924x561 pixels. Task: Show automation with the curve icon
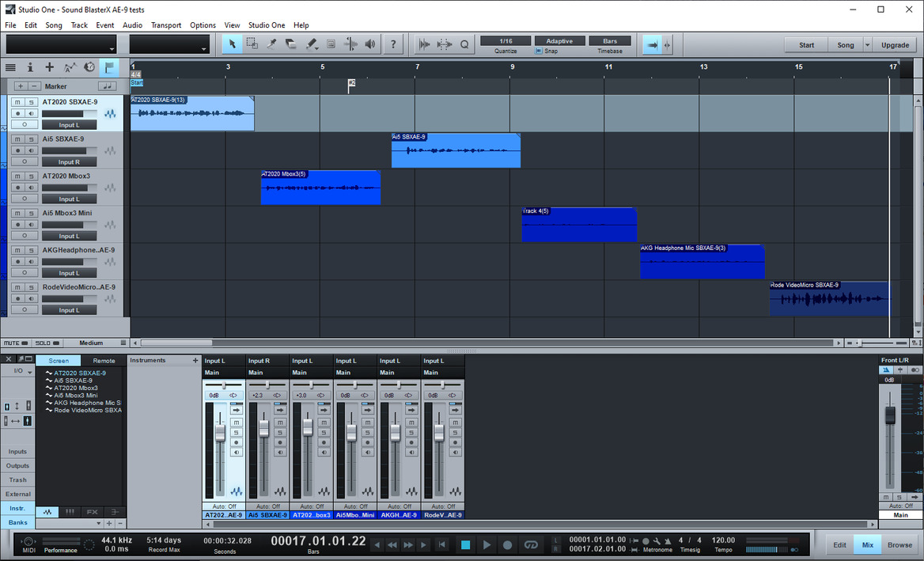[70, 67]
